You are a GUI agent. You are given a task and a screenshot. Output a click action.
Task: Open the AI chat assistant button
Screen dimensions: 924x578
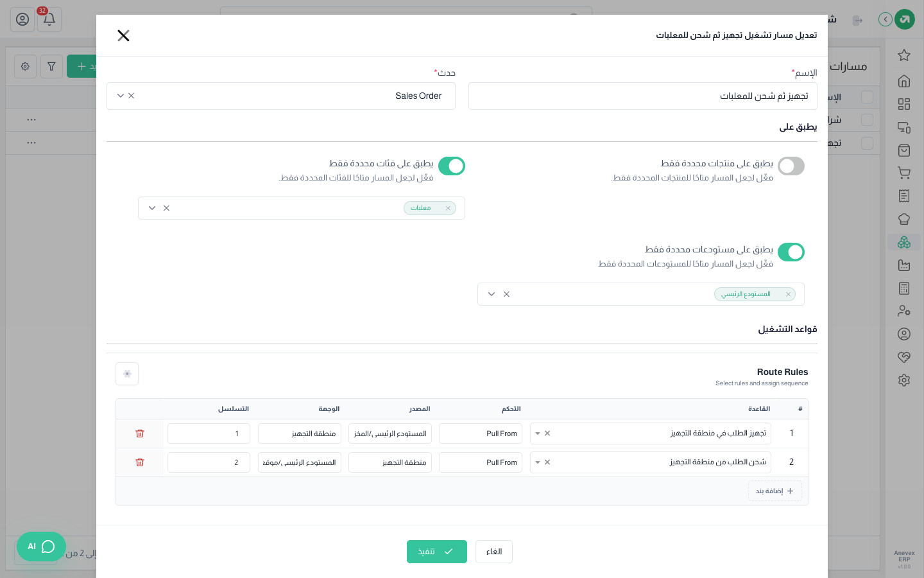click(41, 547)
